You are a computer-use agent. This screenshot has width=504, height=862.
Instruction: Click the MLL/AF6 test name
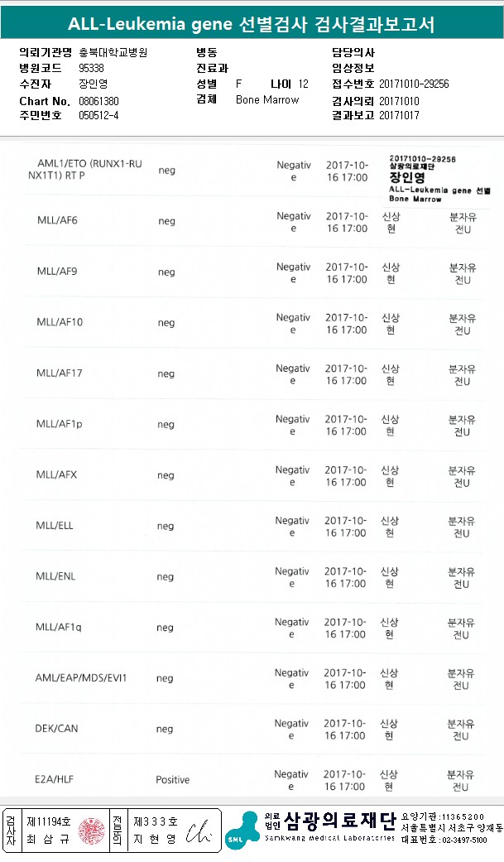56,221
